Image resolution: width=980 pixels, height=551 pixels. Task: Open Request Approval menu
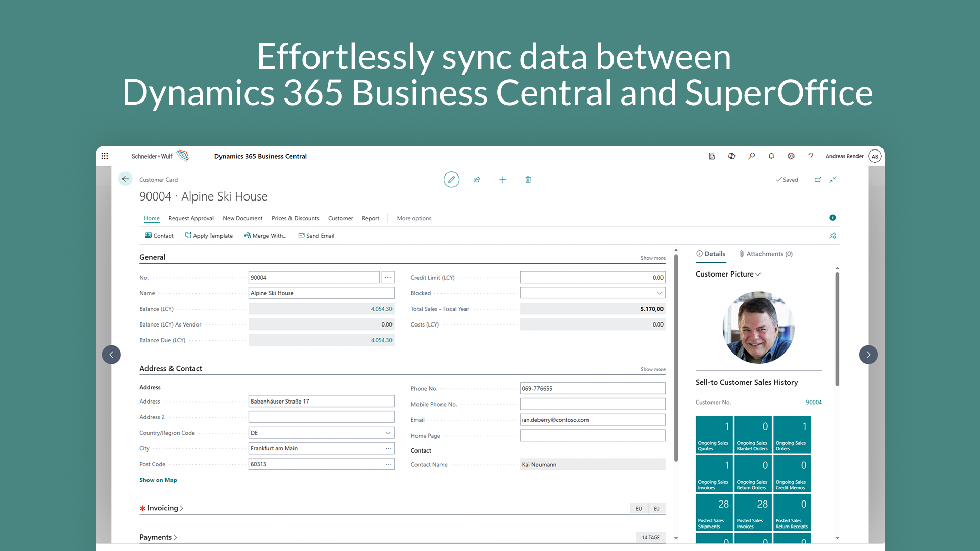(x=191, y=218)
